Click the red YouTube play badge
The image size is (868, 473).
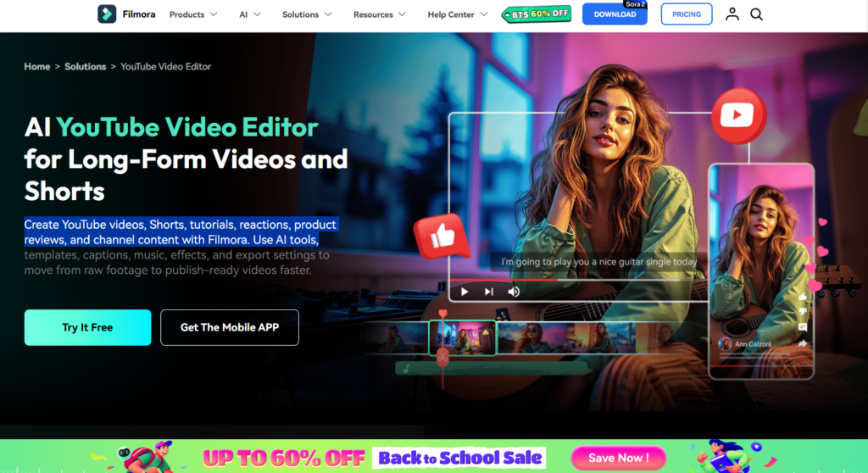click(738, 116)
